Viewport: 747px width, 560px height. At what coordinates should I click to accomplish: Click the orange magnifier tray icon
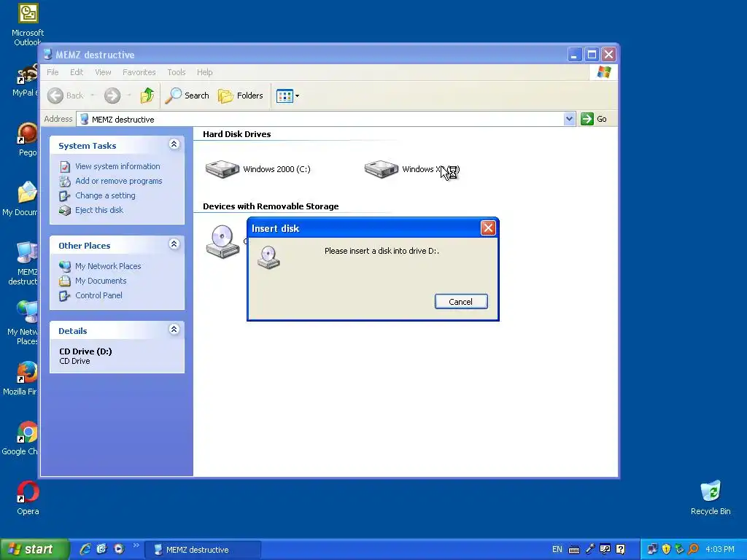click(694, 550)
